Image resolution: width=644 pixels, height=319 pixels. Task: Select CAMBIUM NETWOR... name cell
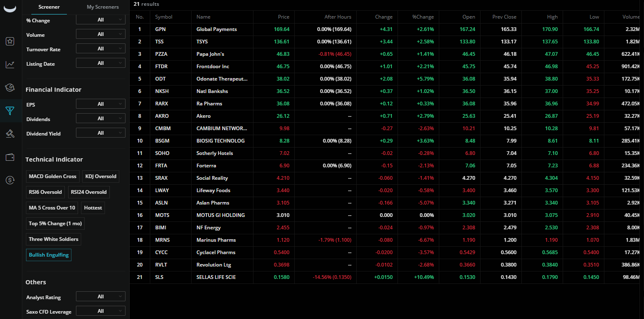(x=222, y=129)
